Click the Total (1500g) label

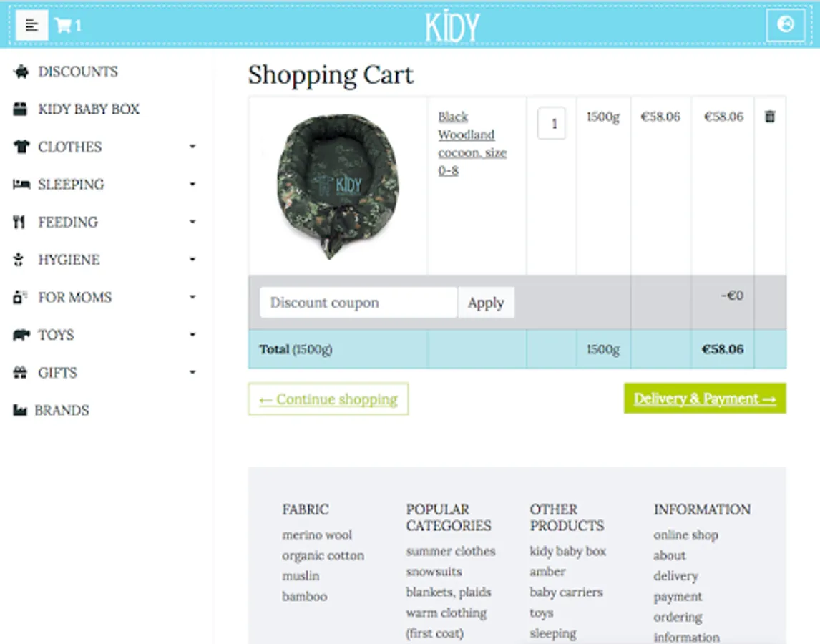tap(296, 349)
